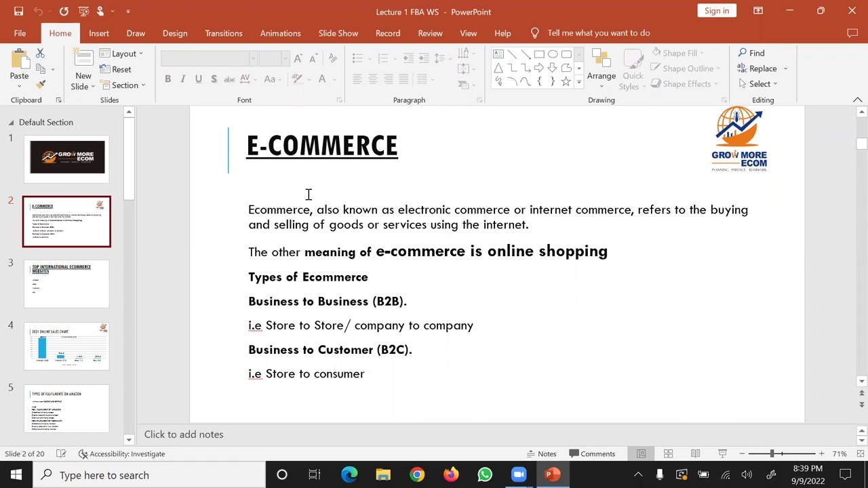This screenshot has height=488, width=868.
Task: Switch to Slide Sorter view icon
Action: [x=668, y=454]
